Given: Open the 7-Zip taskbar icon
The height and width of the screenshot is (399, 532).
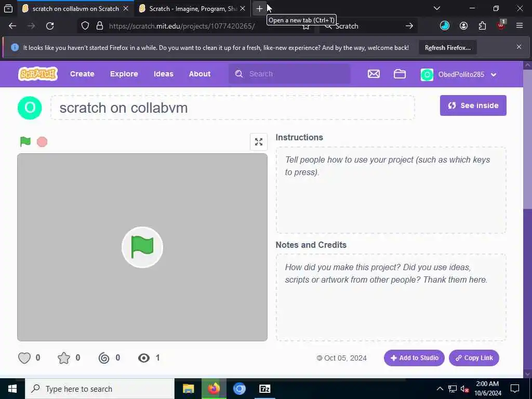Looking at the screenshot, I should coord(264,389).
